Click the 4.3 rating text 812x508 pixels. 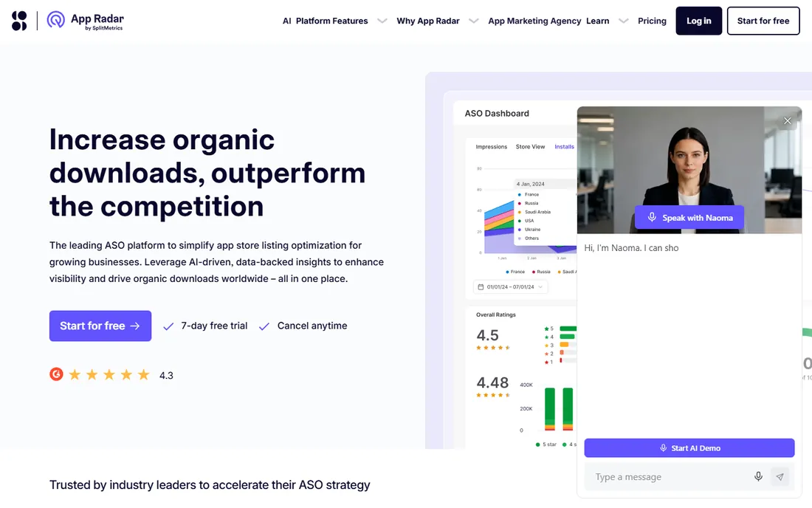(166, 375)
